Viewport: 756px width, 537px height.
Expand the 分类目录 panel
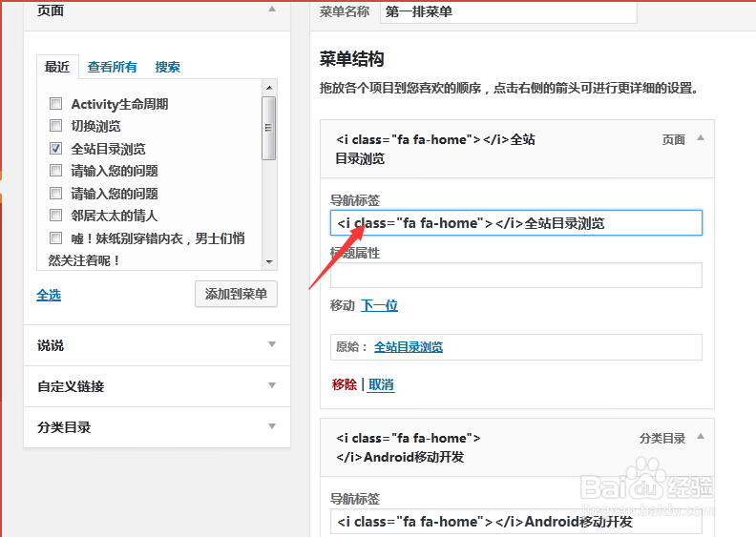[157, 427]
